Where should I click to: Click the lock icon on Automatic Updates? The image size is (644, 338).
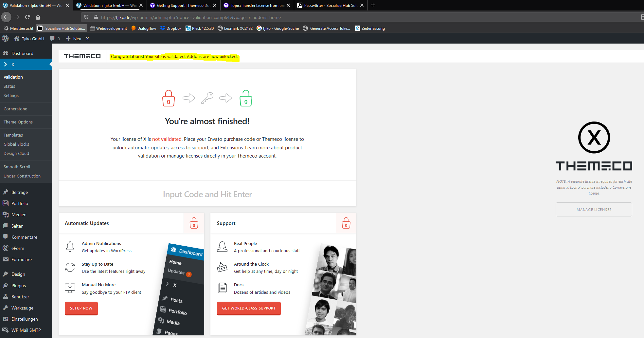point(194,223)
